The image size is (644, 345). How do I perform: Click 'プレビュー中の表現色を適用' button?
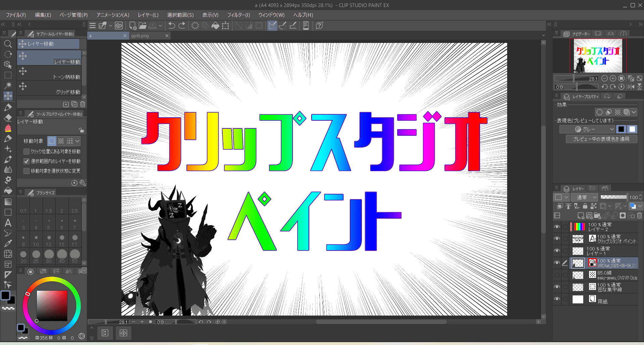601,139
